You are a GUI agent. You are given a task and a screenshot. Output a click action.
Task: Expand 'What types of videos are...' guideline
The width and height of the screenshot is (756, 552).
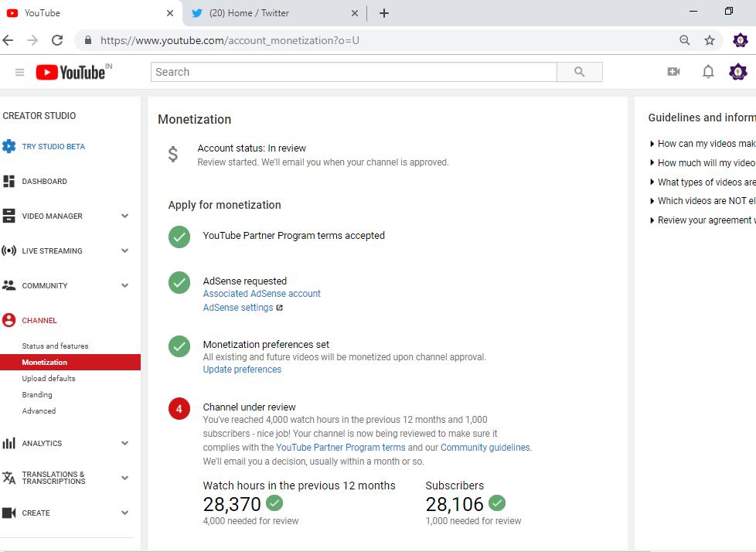[x=702, y=182]
